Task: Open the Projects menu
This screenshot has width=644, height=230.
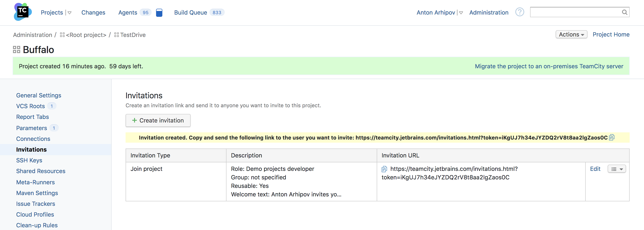Action: tap(52, 13)
